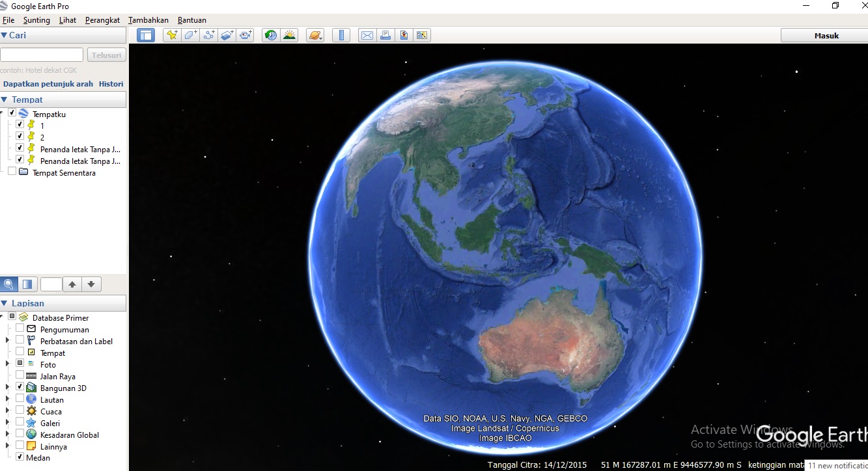Open the ruler measurement tool
This screenshot has height=471, width=868.
click(341, 35)
